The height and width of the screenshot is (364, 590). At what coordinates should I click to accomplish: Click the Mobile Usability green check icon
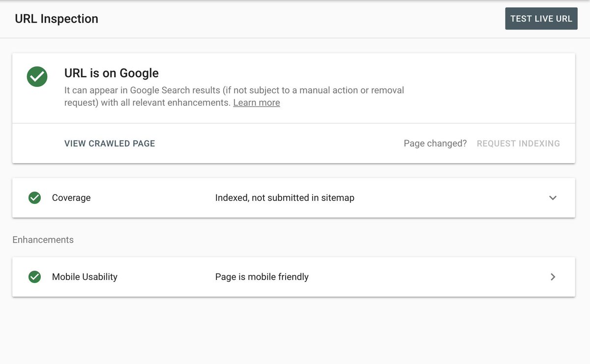point(34,277)
